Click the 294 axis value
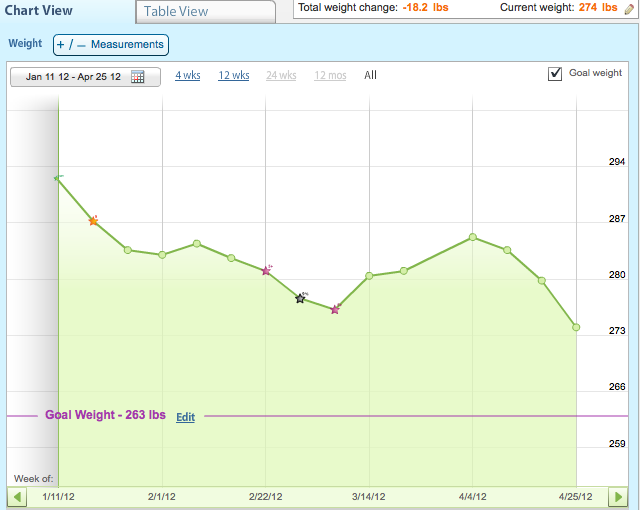 (617, 162)
